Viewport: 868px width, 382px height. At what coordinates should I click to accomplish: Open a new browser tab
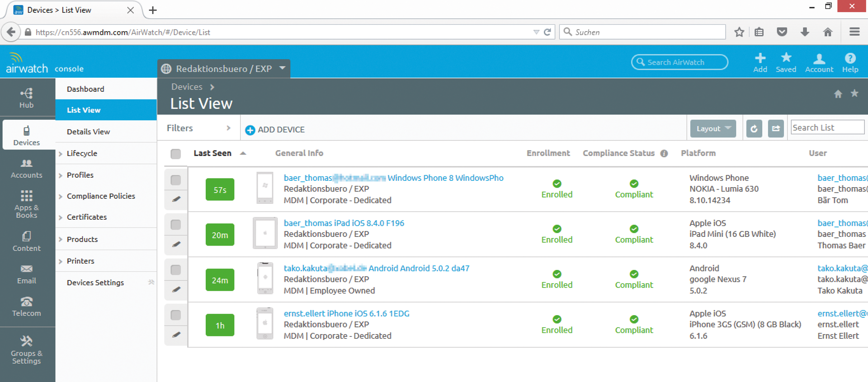(x=153, y=10)
